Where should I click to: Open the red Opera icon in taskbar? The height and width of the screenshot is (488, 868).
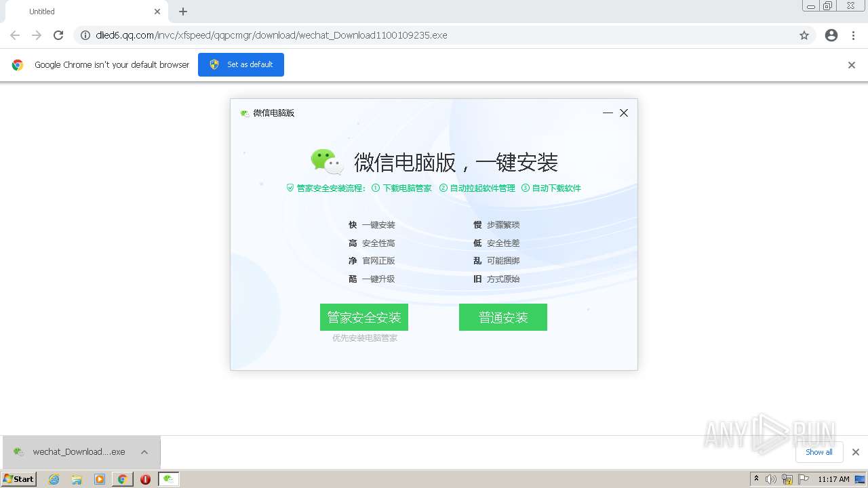pyautogui.click(x=145, y=479)
